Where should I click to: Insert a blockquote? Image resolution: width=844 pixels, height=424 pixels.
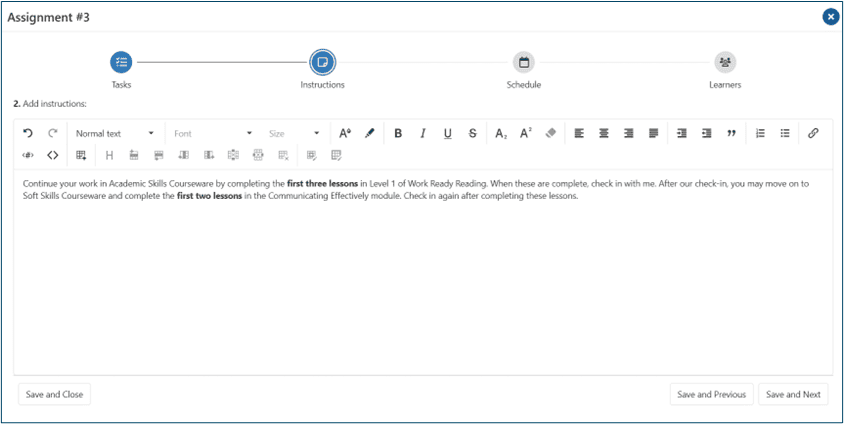pos(732,133)
